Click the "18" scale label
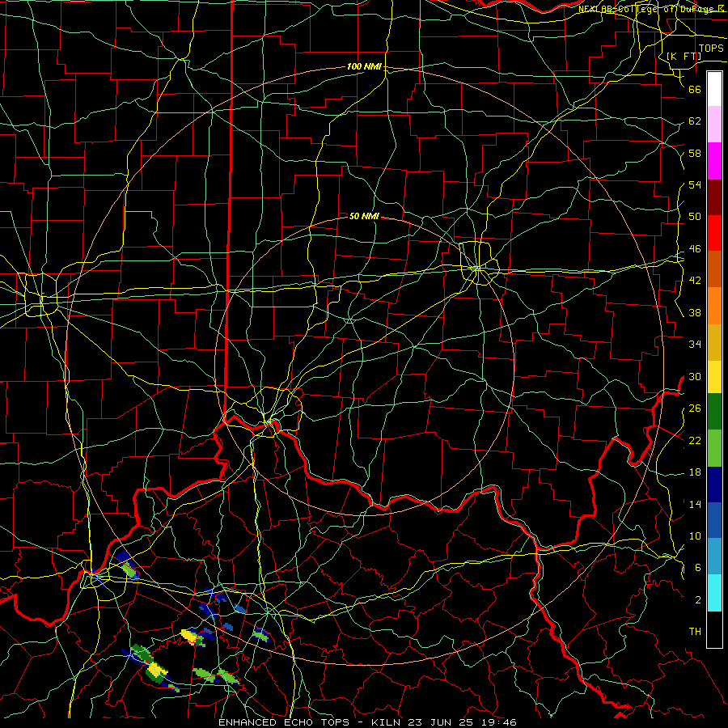728x728 pixels. (695, 472)
